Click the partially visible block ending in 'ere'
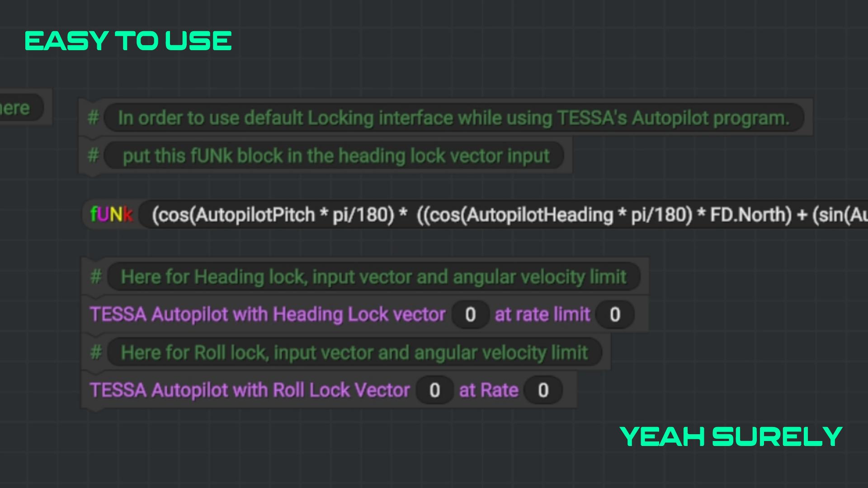Image resolution: width=868 pixels, height=488 pixels. coord(22,108)
